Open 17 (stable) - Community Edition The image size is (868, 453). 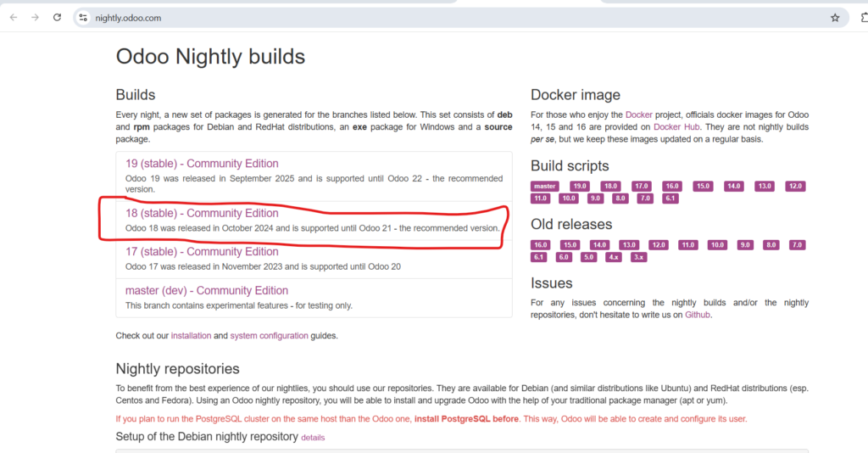coord(202,251)
